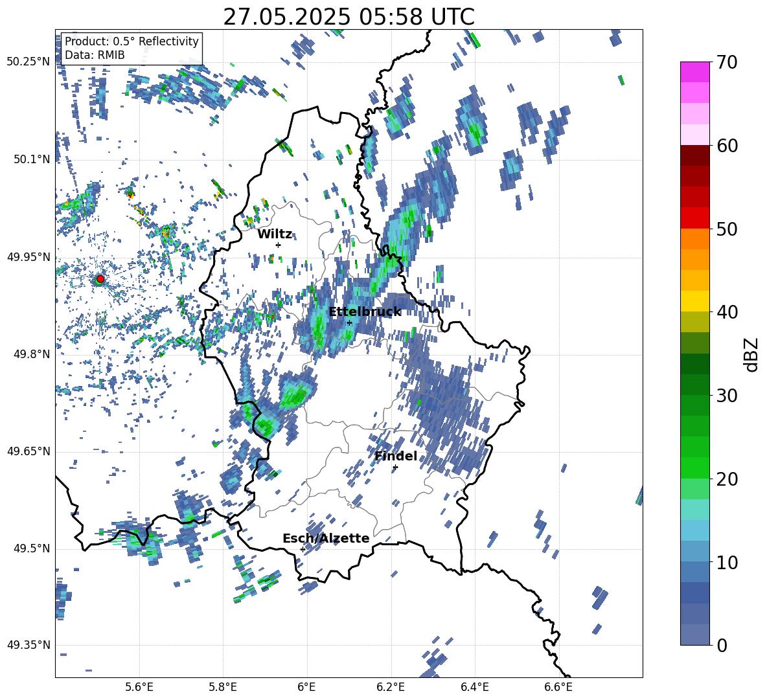Click the colorbar value 70
This screenshot has height=700, width=767.
pos(727,63)
